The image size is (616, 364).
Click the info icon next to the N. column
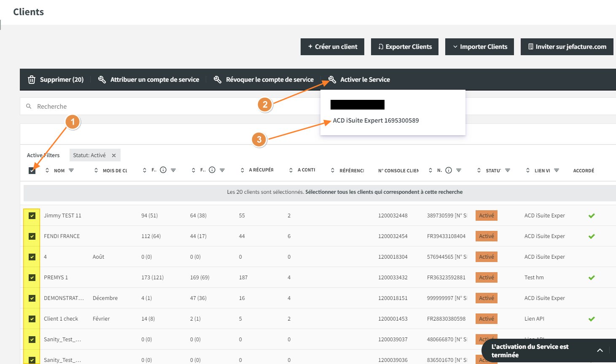coord(449,170)
